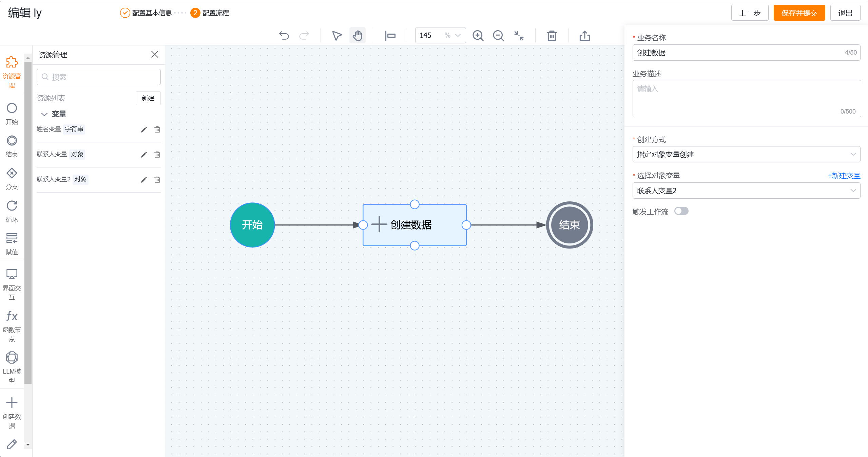Open 资源管理 sidebar tab
This screenshot has width=868, height=457.
click(12, 72)
